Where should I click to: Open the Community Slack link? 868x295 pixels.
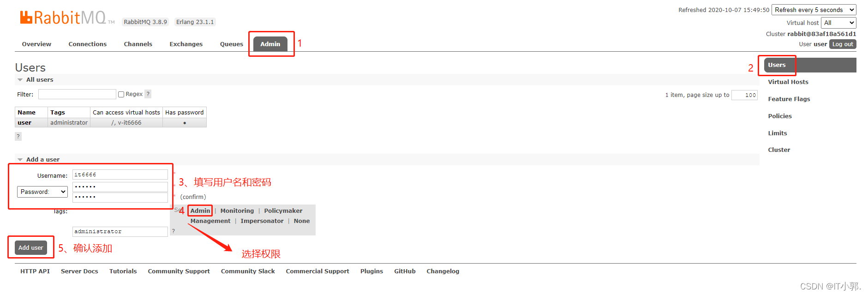coord(248,271)
